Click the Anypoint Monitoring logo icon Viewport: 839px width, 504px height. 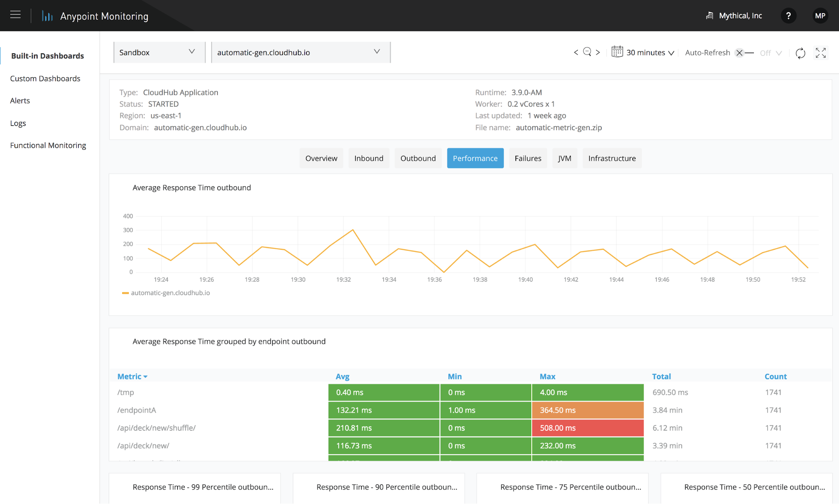click(x=47, y=15)
